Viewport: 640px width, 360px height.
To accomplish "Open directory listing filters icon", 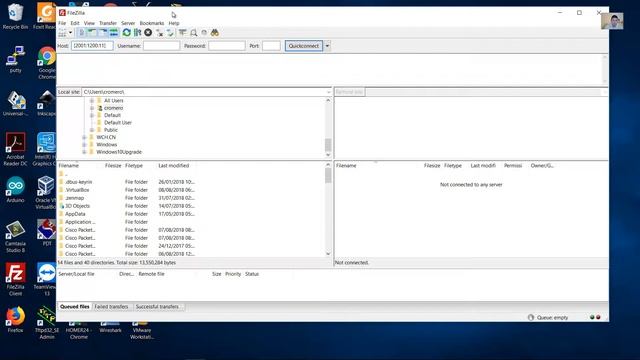I will coord(182,33).
